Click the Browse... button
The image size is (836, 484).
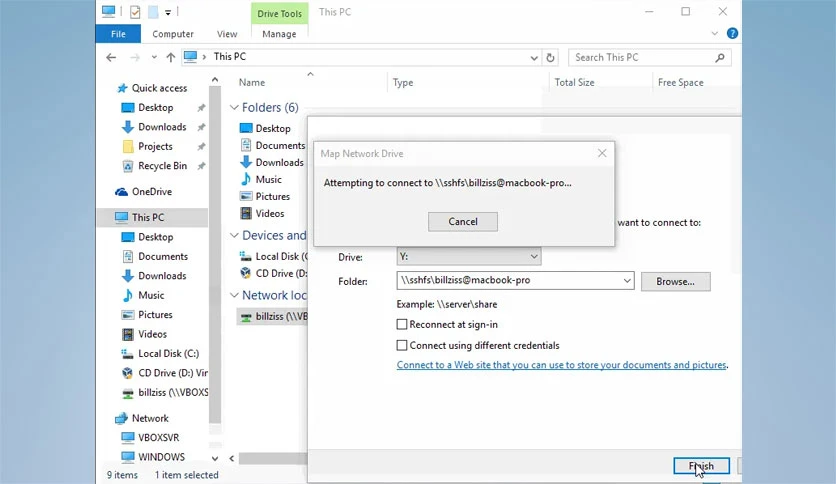pos(676,281)
